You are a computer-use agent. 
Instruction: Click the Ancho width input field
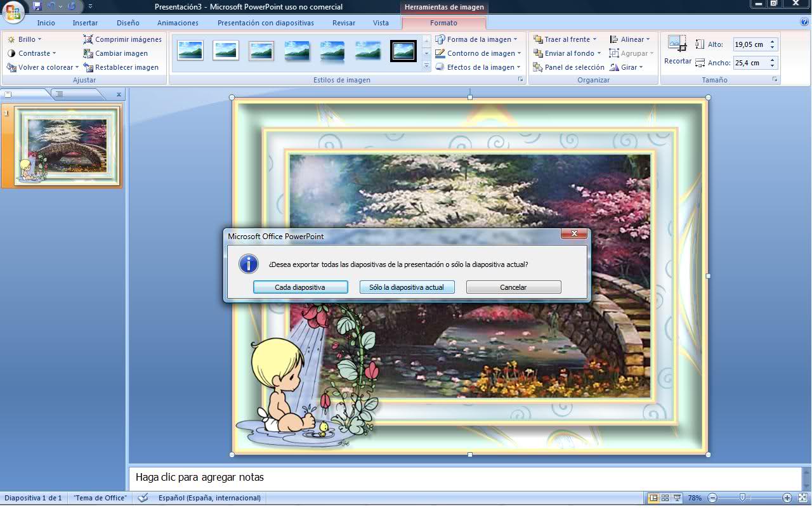click(x=749, y=63)
